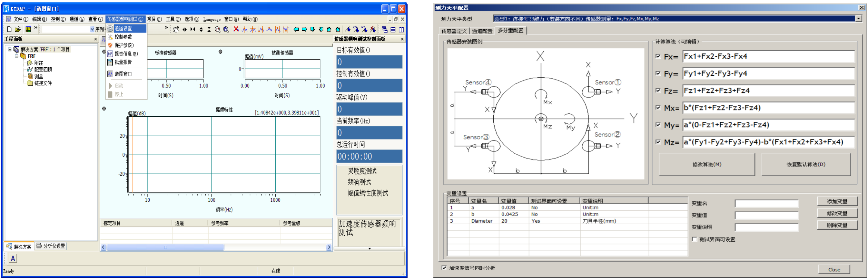
Task: Open the 工具(T) menu
Action: [173, 19]
